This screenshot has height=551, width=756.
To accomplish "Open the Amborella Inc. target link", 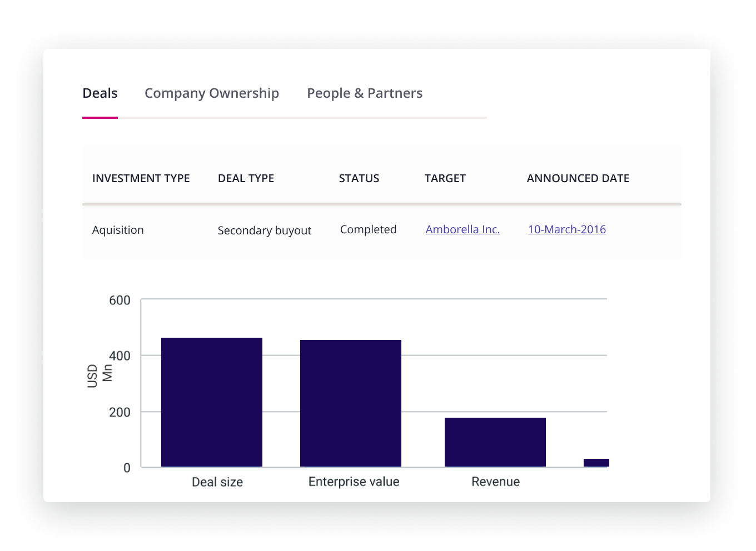I will (x=462, y=229).
